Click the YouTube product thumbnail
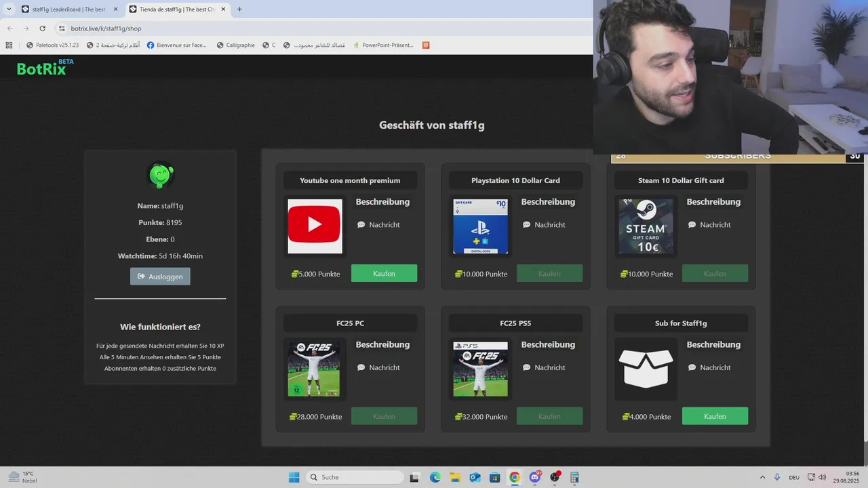The height and width of the screenshot is (488, 868). pos(315,226)
